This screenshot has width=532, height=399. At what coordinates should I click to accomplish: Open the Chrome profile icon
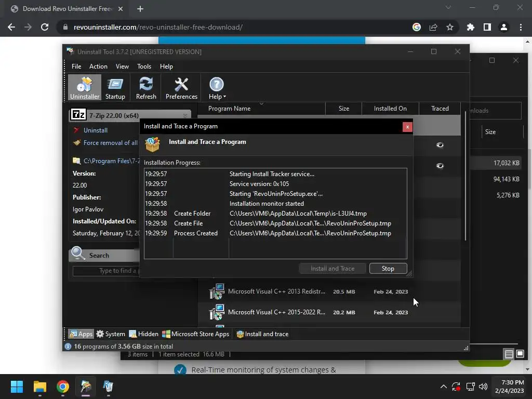(504, 27)
